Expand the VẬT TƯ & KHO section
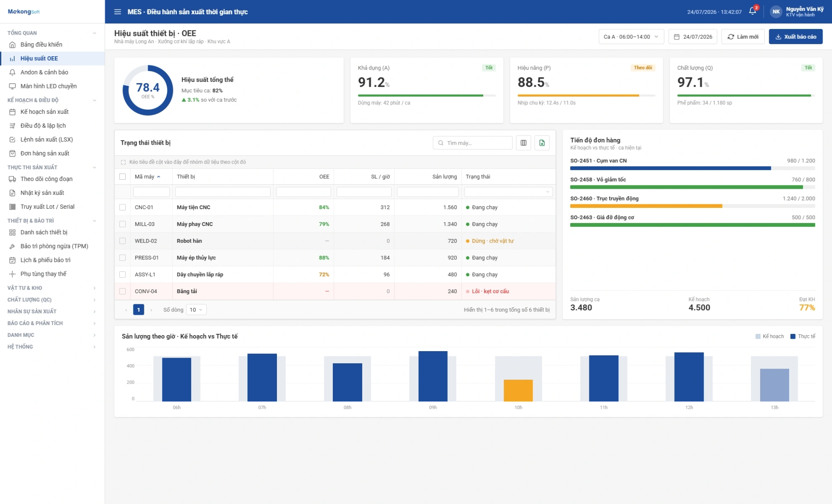 click(52, 288)
